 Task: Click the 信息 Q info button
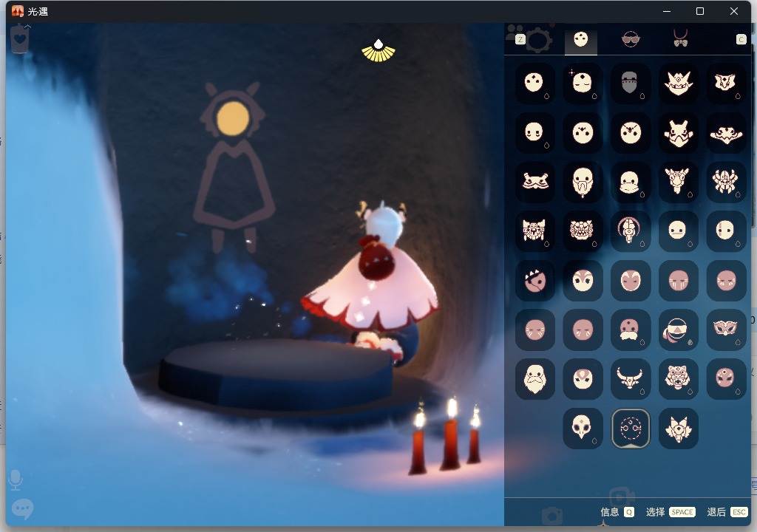617,512
